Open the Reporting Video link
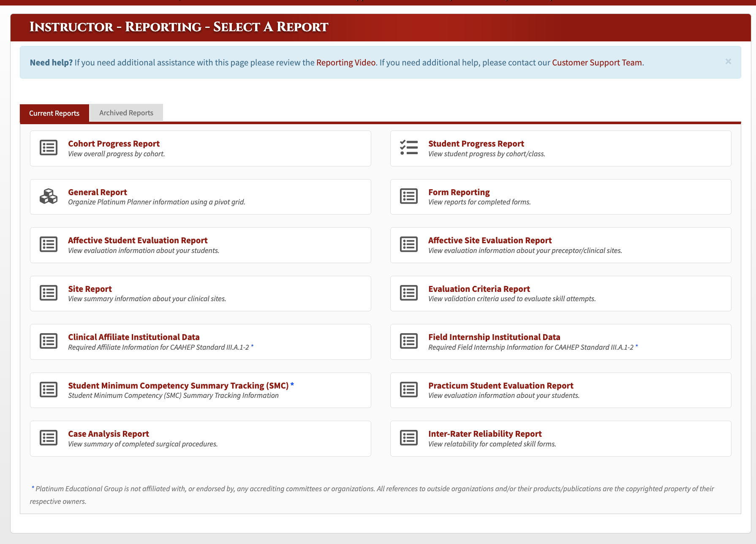This screenshot has width=756, height=544. coord(346,63)
